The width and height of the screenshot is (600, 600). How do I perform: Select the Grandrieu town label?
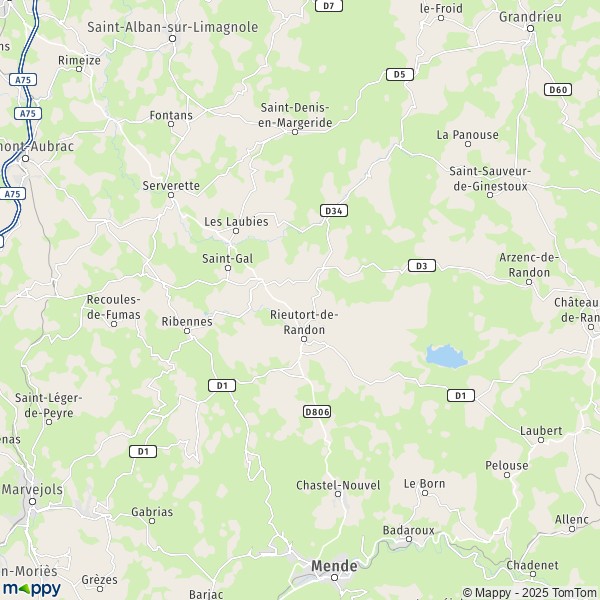pyautogui.click(x=530, y=17)
